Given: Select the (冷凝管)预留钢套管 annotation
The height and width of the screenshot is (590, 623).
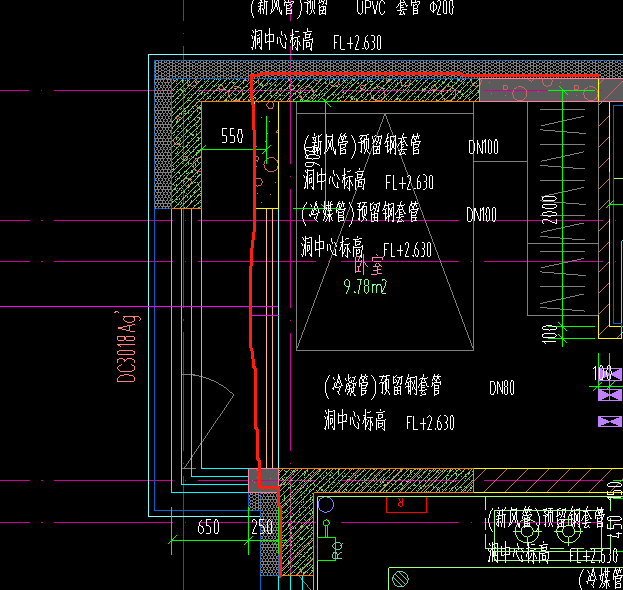Looking at the screenshot, I should pyautogui.click(x=383, y=385).
